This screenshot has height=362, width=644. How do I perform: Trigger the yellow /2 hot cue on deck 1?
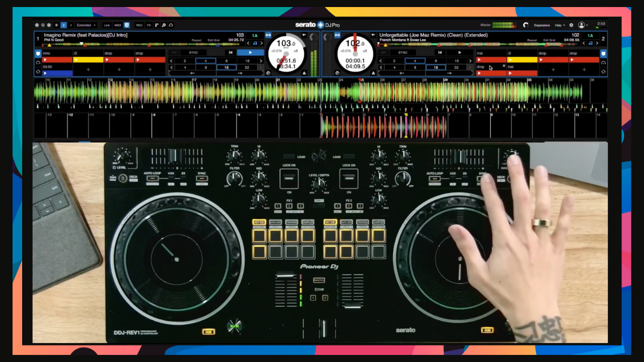coord(89,60)
